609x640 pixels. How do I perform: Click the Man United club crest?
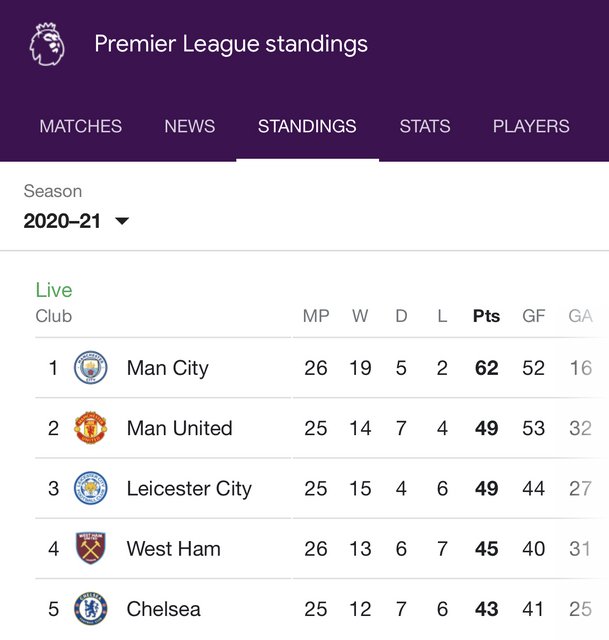tap(91, 428)
